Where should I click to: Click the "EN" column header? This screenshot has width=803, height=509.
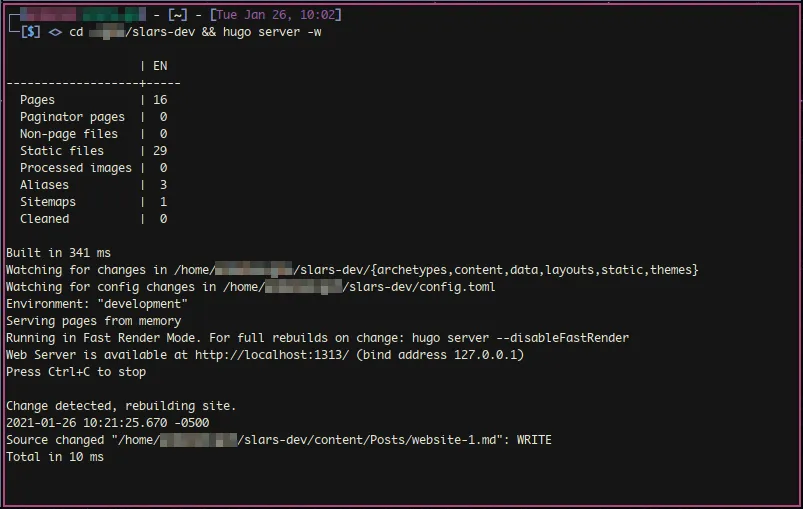click(160, 66)
